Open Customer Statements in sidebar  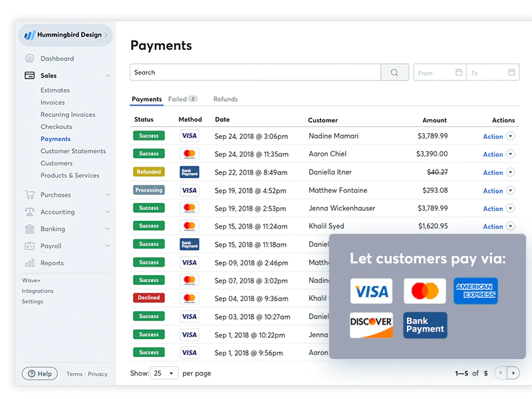point(73,151)
